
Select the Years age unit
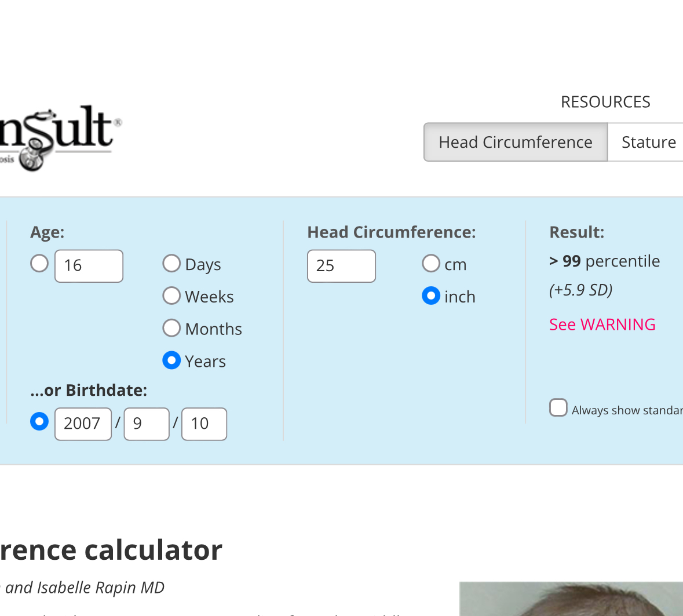171,360
